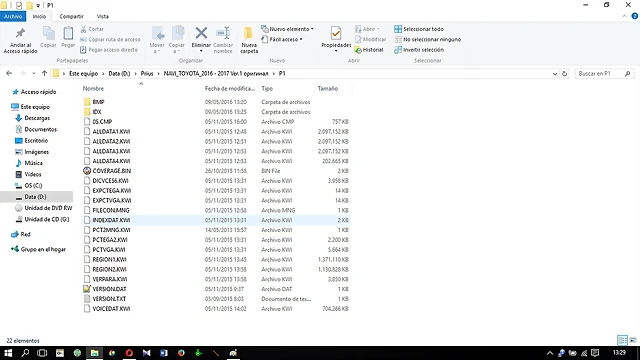Select the ALLDATA1.KWI file
640x360 pixels.
click(x=111, y=131)
